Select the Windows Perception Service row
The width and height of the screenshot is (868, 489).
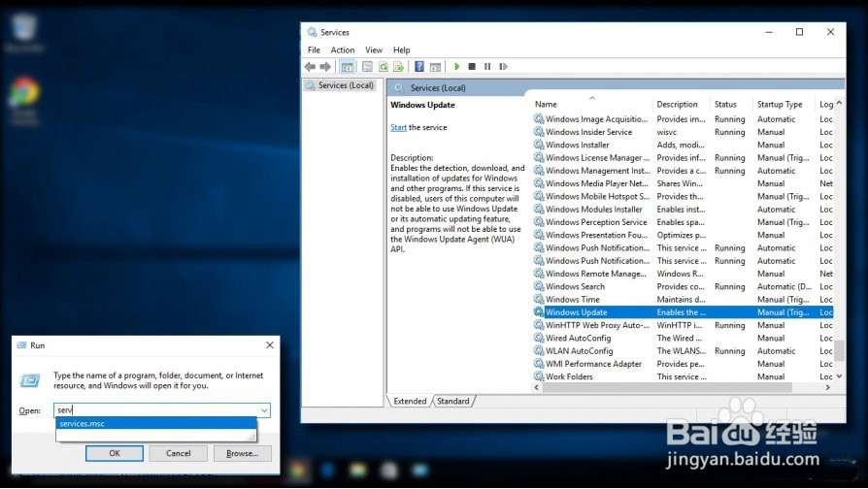point(683,222)
